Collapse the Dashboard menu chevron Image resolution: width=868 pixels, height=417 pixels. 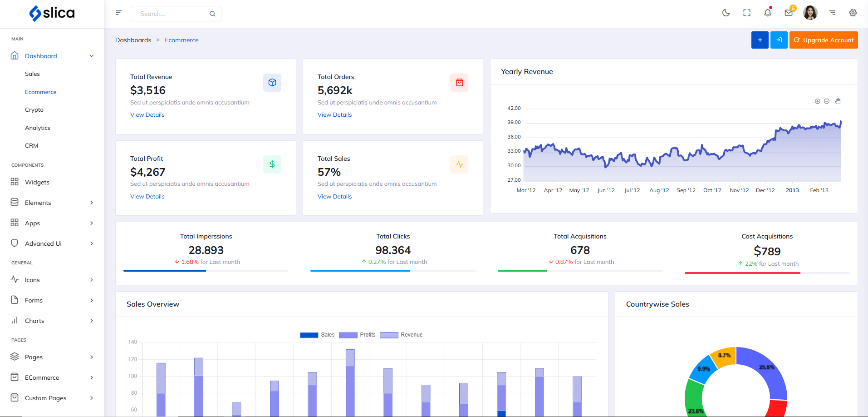[x=92, y=56]
